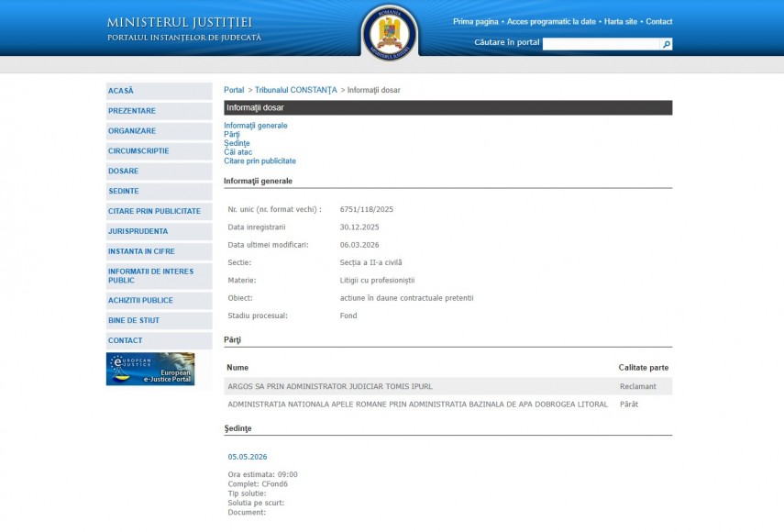Viewport: 784px width, 532px height.
Task: Open Acces programatic la date link
Action: [553, 21]
